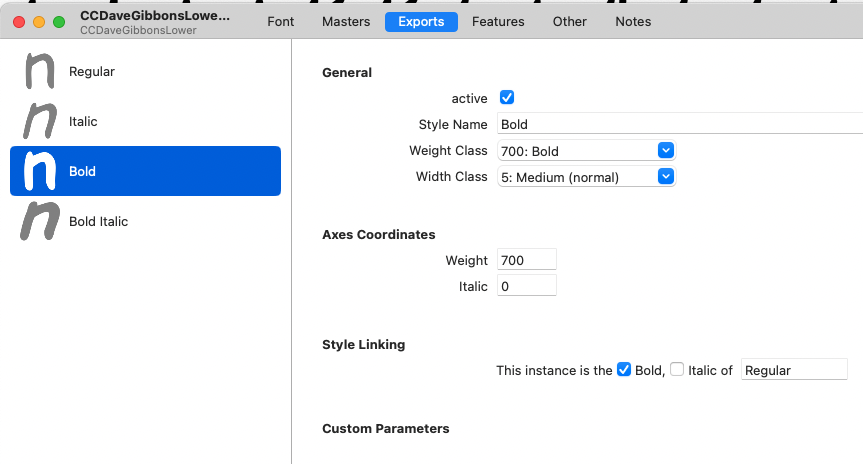This screenshot has height=464, width=863.
Task: Click the yellow minimize window button
Action: [39, 22]
